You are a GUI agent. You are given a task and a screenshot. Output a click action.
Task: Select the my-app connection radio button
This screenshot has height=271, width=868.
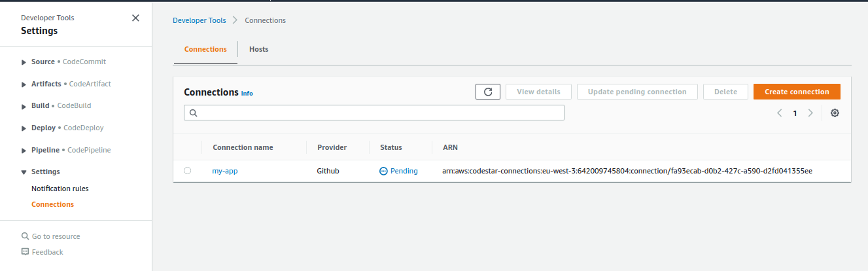pyautogui.click(x=188, y=171)
